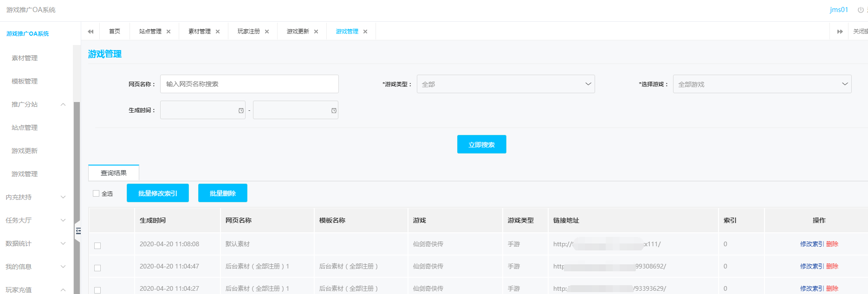Open the 选择游戏 dropdown
The image size is (868, 294).
[762, 84]
